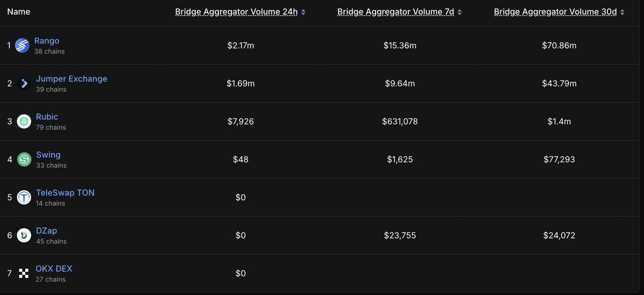Image resolution: width=644 pixels, height=295 pixels.
Task: Click the OKX DEX logo icon
Action: click(24, 273)
